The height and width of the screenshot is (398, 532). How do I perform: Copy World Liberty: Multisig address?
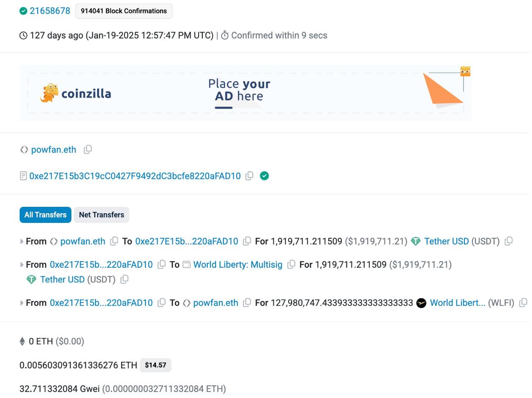[x=291, y=264]
